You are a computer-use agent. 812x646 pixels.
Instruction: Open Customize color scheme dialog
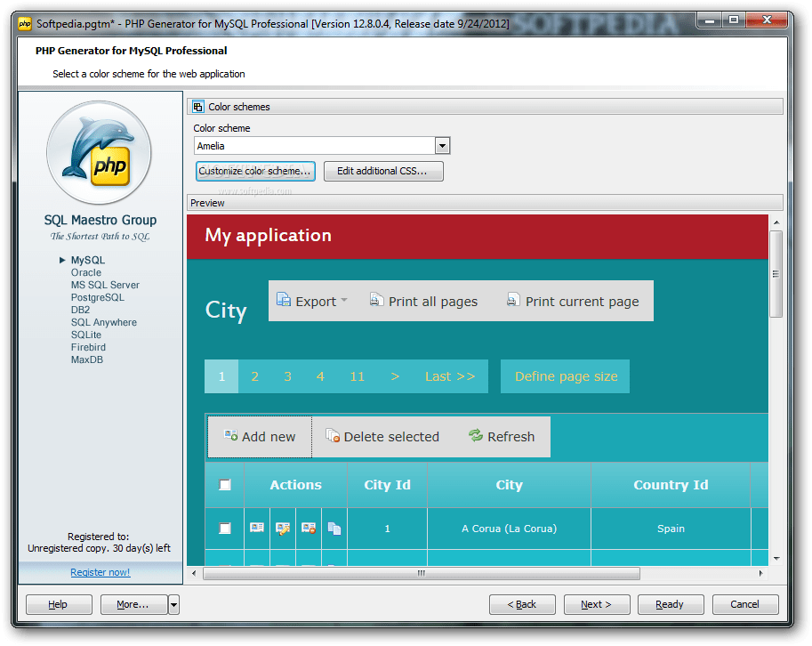255,171
